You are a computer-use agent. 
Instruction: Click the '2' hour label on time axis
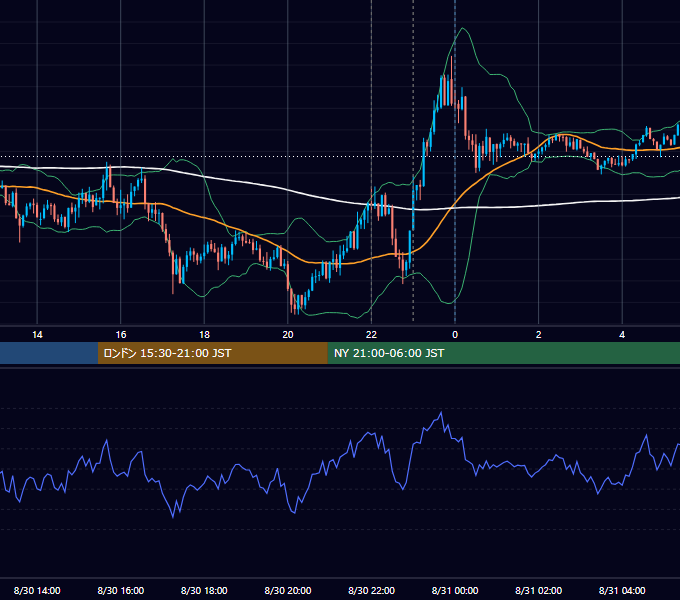coord(539,335)
